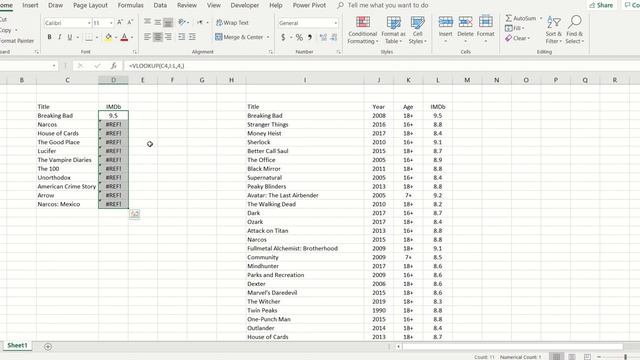The width and height of the screenshot is (640, 360).
Task: Click the Borders icon
Action: pos(89,37)
